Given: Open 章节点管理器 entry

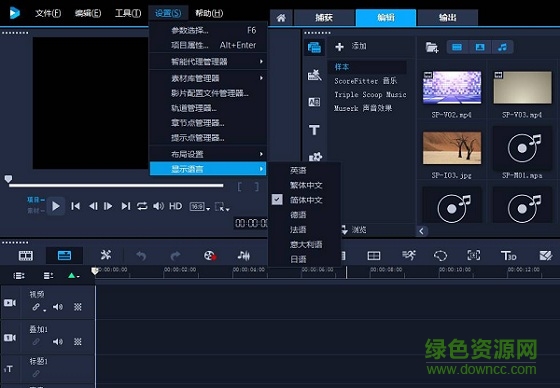Looking at the screenshot, I should point(208,123).
